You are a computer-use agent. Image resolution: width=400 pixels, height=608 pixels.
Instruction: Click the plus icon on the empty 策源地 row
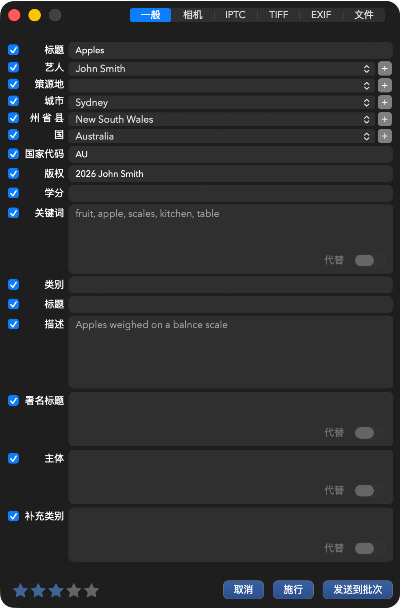384,85
